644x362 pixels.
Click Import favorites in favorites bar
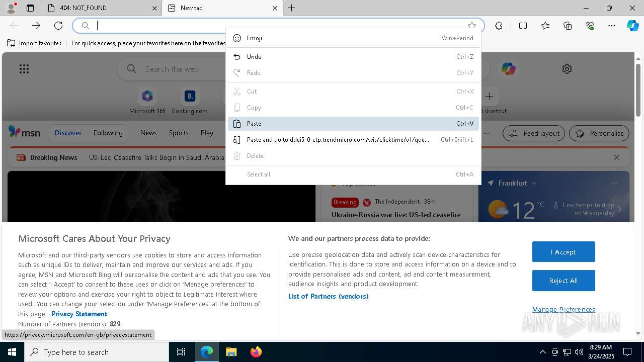tap(34, 43)
